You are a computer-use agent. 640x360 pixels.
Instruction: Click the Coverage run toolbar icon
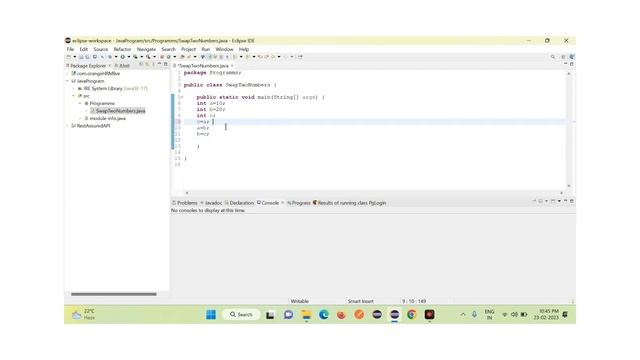[x=135, y=57]
